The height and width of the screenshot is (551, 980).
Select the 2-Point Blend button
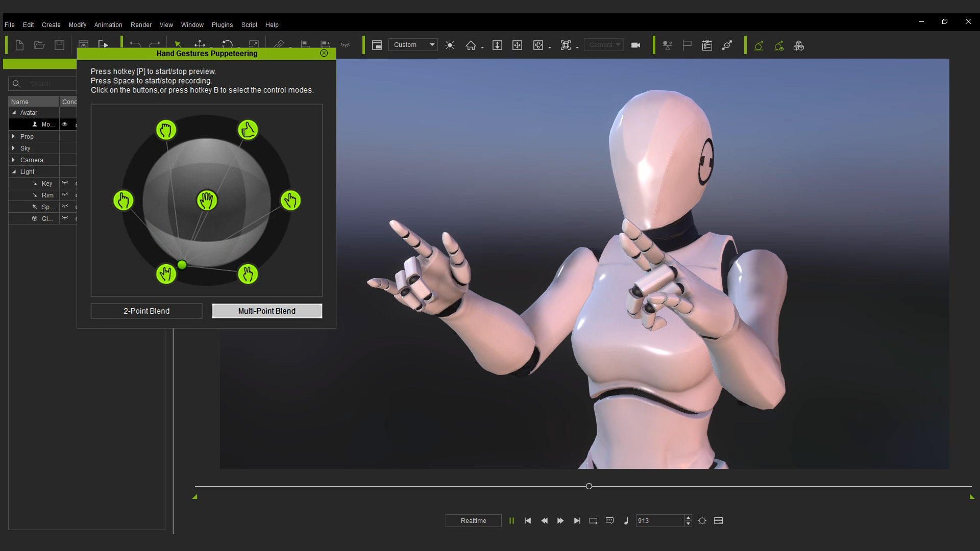tap(146, 311)
